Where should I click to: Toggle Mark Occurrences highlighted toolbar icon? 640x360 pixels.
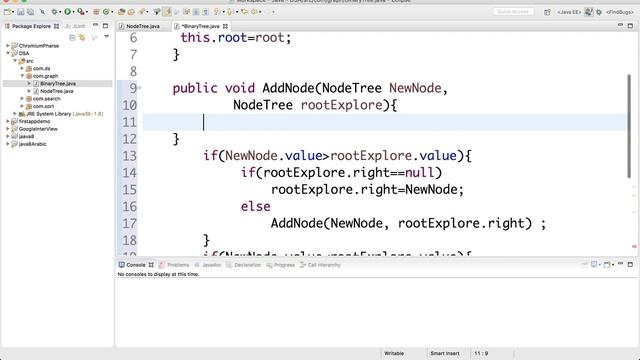pos(167,12)
